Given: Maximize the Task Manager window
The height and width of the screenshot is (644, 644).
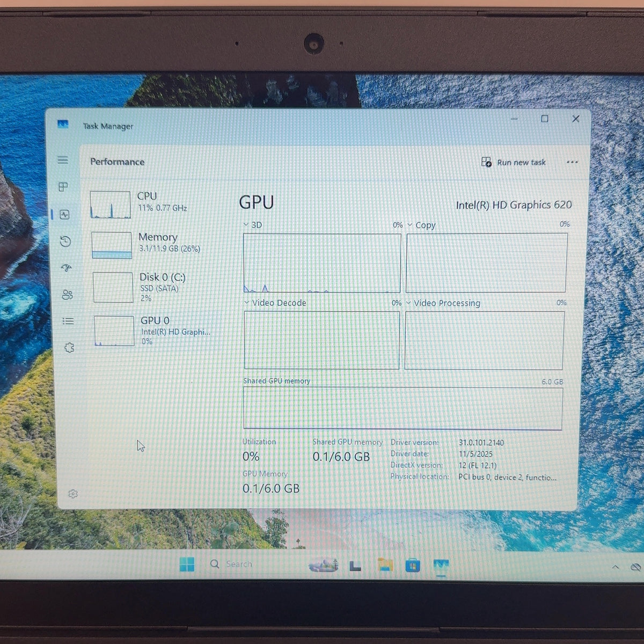Looking at the screenshot, I should pos(545,119).
